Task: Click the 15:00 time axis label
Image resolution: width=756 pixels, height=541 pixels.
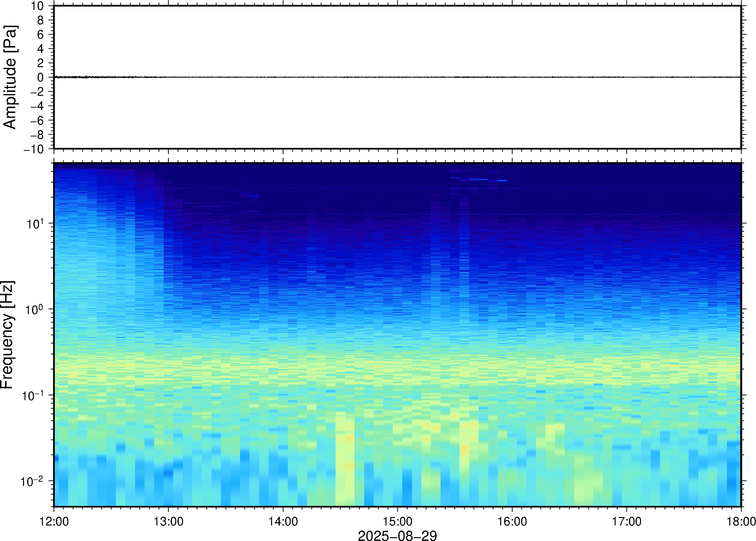Action: (397, 521)
